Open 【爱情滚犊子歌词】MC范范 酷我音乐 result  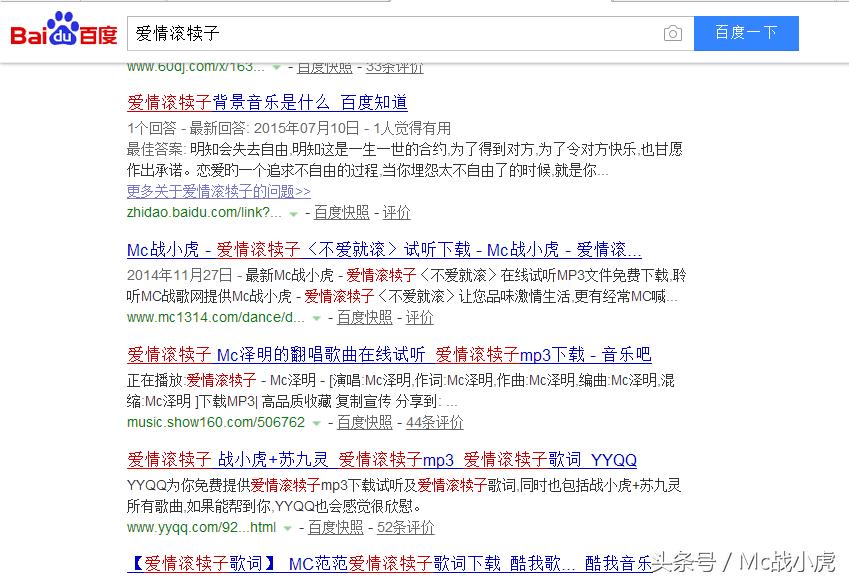click(x=391, y=564)
